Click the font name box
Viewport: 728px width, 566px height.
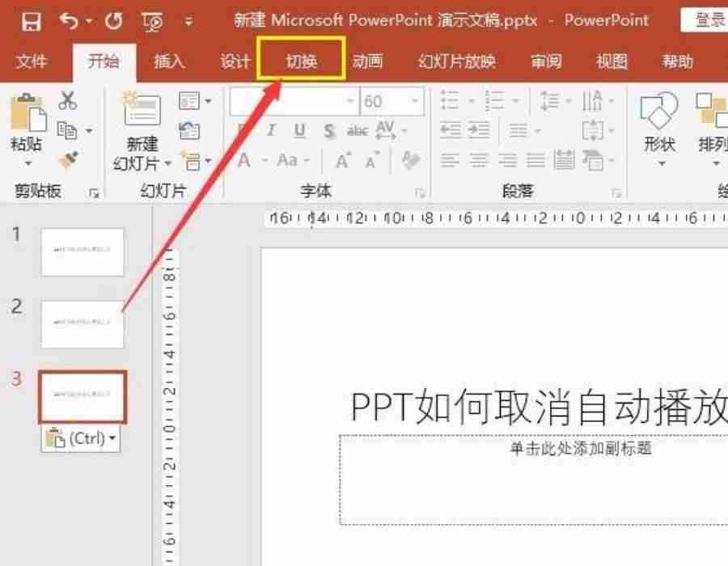coord(294,101)
